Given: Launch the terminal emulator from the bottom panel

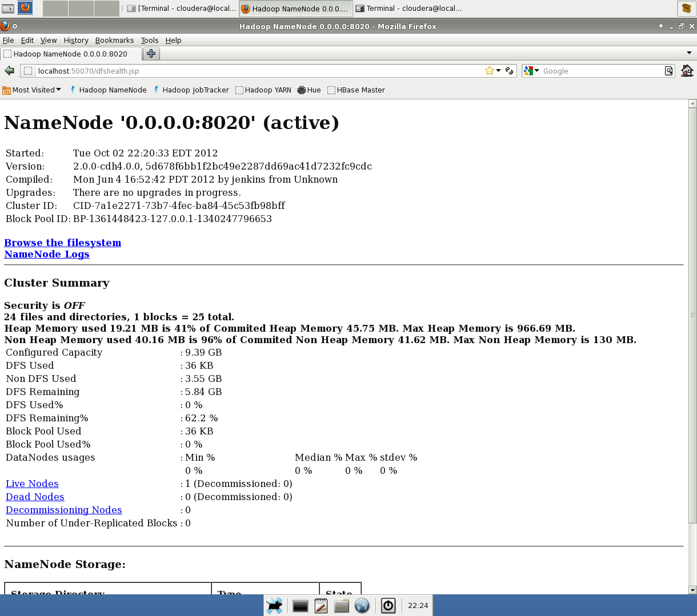Looking at the screenshot, I should pyautogui.click(x=301, y=606).
